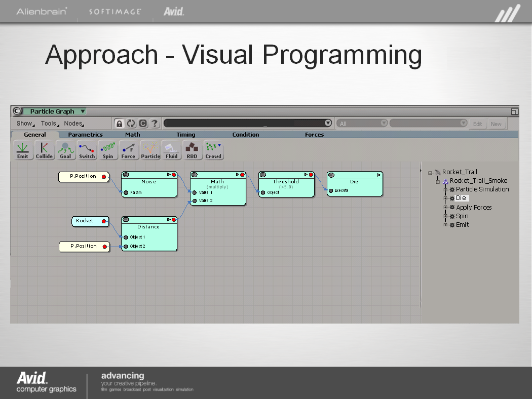Collapse the Rocket_Trail tree node
This screenshot has height=399, width=532.
[x=430, y=173]
